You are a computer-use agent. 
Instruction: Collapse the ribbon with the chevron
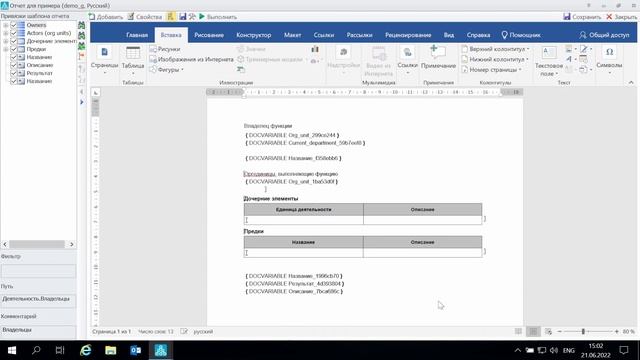click(x=631, y=82)
